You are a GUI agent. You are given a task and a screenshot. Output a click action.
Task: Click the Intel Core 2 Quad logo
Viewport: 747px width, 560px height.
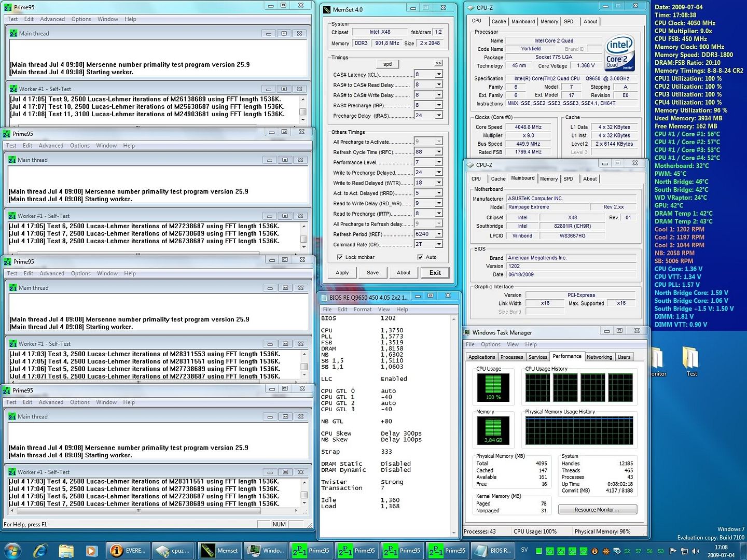[619, 53]
